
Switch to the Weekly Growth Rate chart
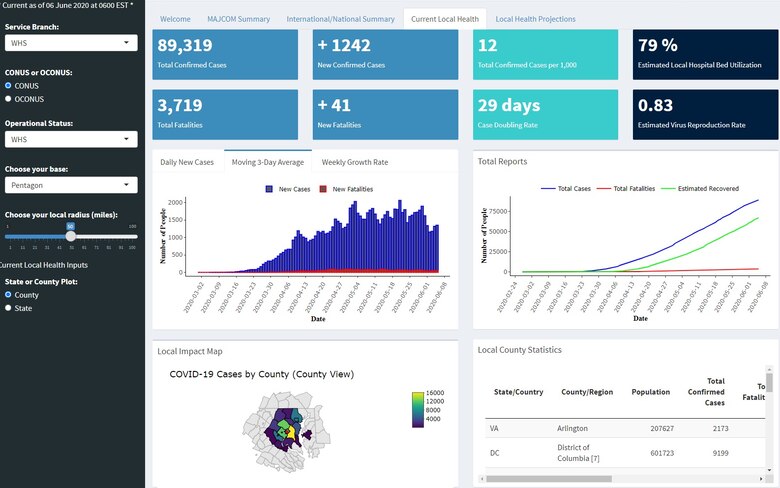(354, 162)
